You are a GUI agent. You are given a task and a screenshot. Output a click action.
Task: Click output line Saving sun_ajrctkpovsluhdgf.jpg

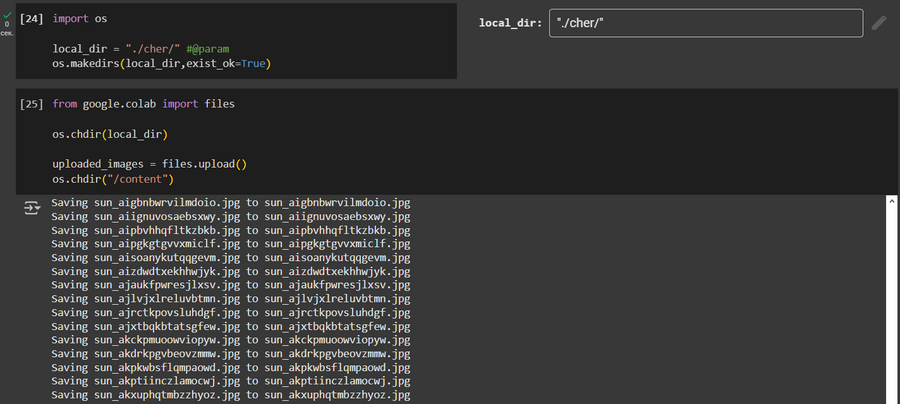(231, 313)
